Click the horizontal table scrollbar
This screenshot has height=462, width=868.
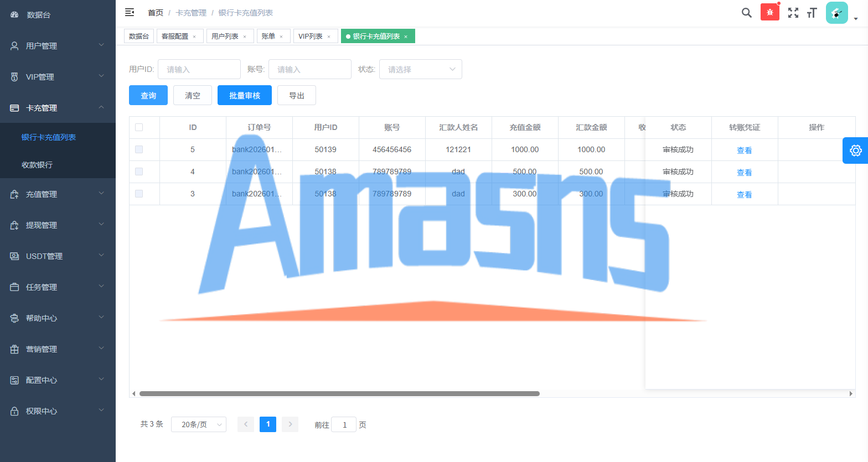coord(339,393)
